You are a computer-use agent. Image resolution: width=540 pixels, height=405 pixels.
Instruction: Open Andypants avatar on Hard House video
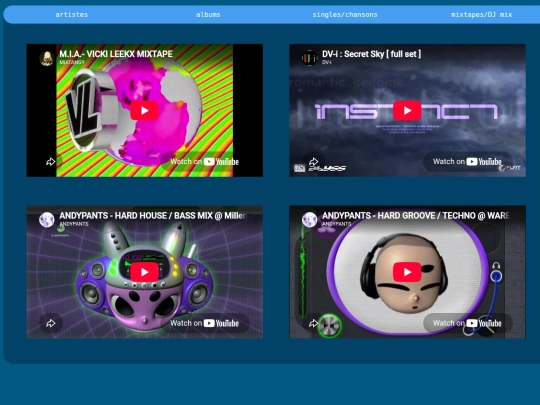point(46,220)
